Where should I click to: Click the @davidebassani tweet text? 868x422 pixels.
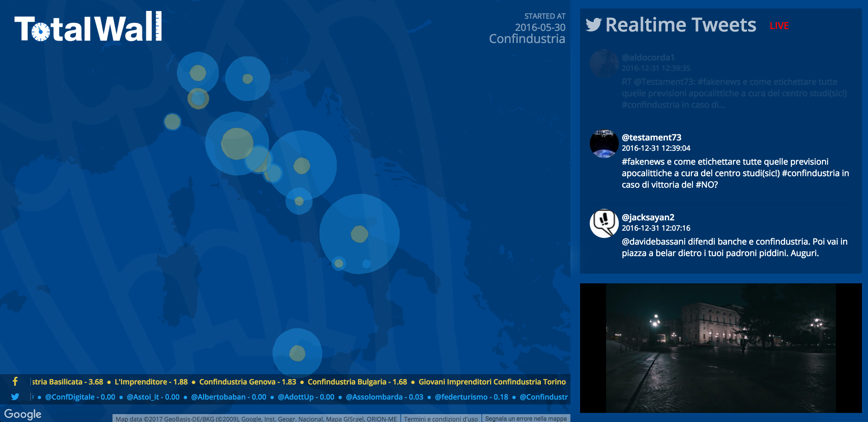735,247
